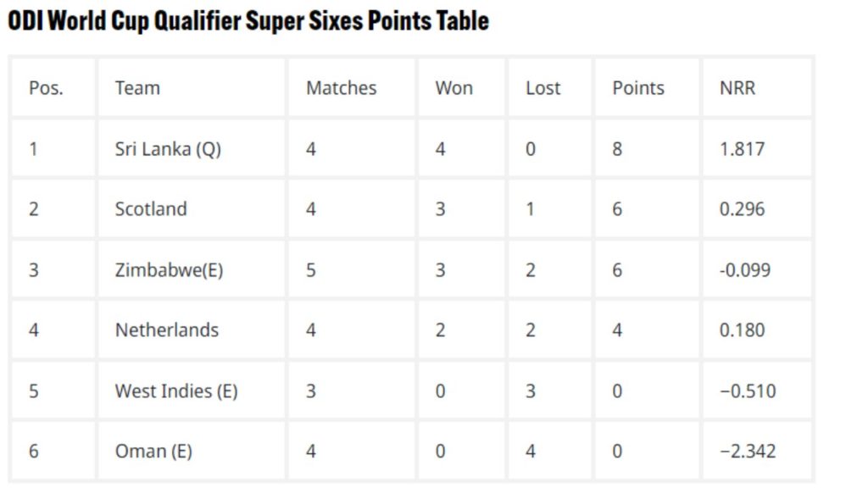This screenshot has height=488, width=868.
Task: Click the Scotland team cell
Action: pos(151,209)
